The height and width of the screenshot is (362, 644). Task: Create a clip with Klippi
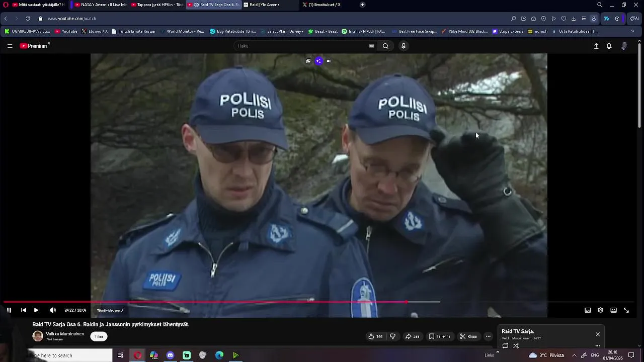tap(468, 336)
